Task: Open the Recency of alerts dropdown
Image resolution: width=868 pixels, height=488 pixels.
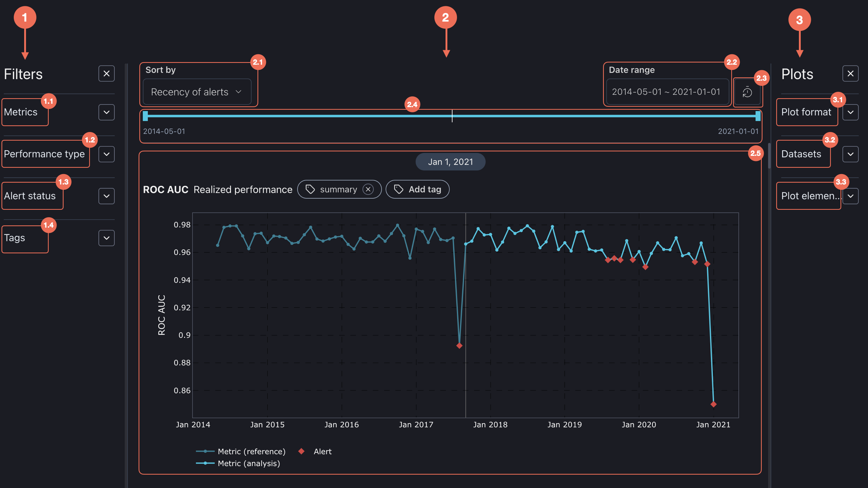Action: (x=197, y=92)
